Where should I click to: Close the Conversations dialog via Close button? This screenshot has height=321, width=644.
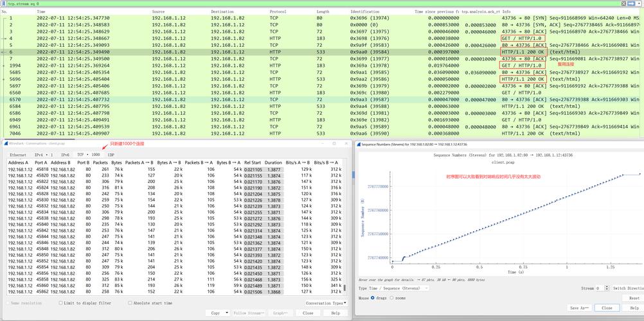308,313
